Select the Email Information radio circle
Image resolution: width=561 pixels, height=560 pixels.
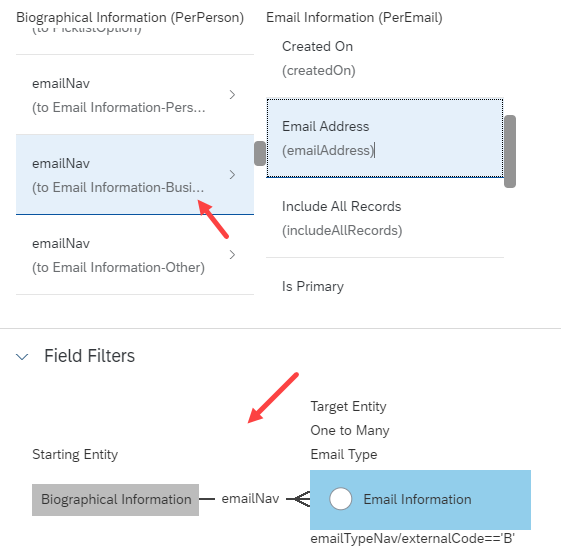click(340, 499)
